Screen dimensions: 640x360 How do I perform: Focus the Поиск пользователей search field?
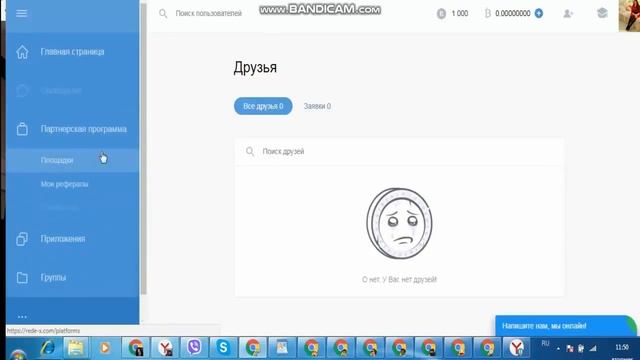coord(209,13)
